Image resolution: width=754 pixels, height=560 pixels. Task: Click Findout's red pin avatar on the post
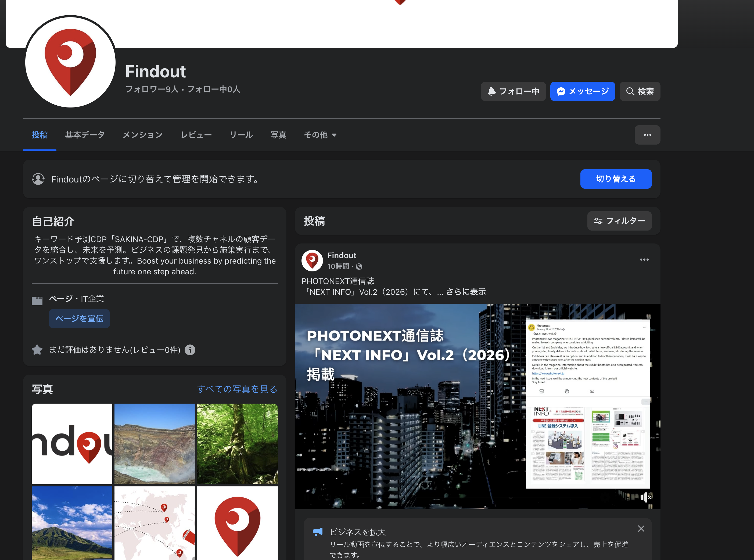(x=312, y=260)
